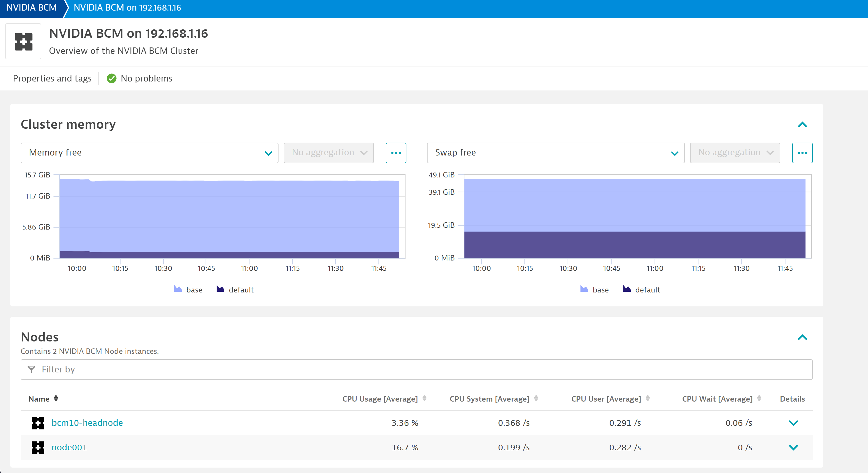This screenshot has height=473, width=868.
Task: Click the No problems status label
Action: 146,78
